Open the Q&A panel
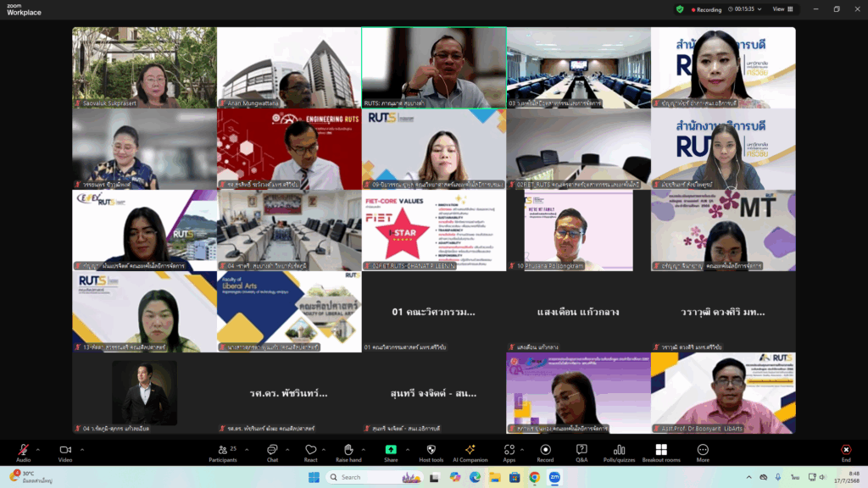The image size is (868, 488). point(581,452)
